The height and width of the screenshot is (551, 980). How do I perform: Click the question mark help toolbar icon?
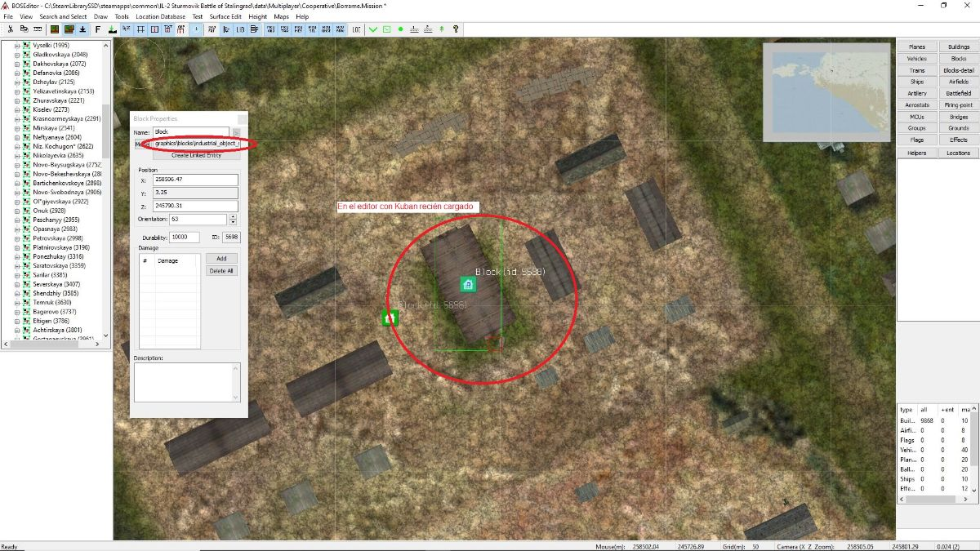(456, 29)
